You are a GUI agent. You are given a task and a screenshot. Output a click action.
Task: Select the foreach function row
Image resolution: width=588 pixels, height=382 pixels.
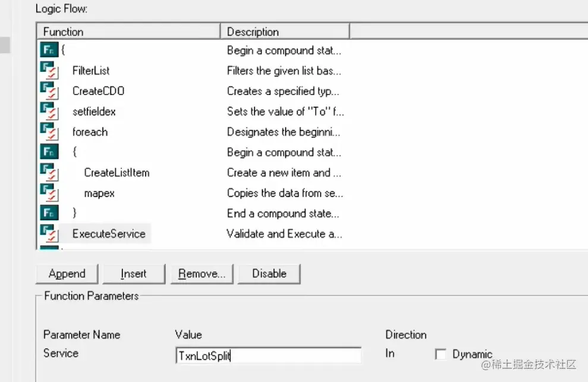click(90, 131)
